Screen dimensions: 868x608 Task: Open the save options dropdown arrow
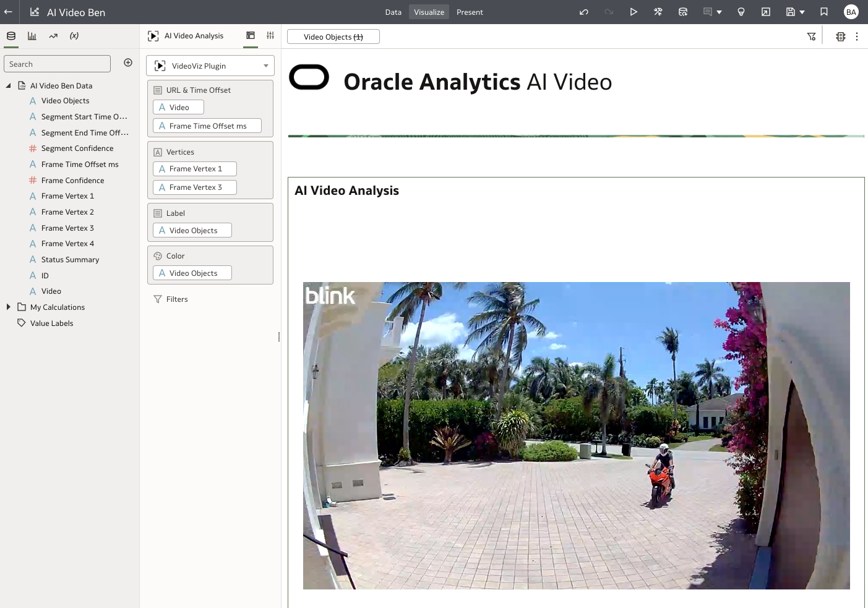(x=802, y=12)
